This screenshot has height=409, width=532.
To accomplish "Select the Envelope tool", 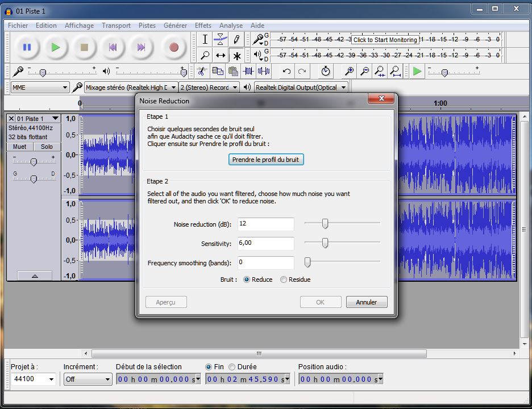I will [x=221, y=39].
